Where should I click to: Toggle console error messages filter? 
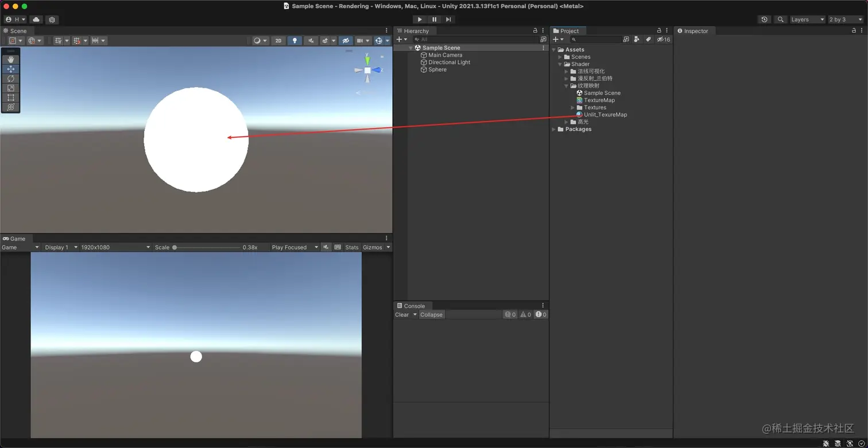tap(541, 314)
